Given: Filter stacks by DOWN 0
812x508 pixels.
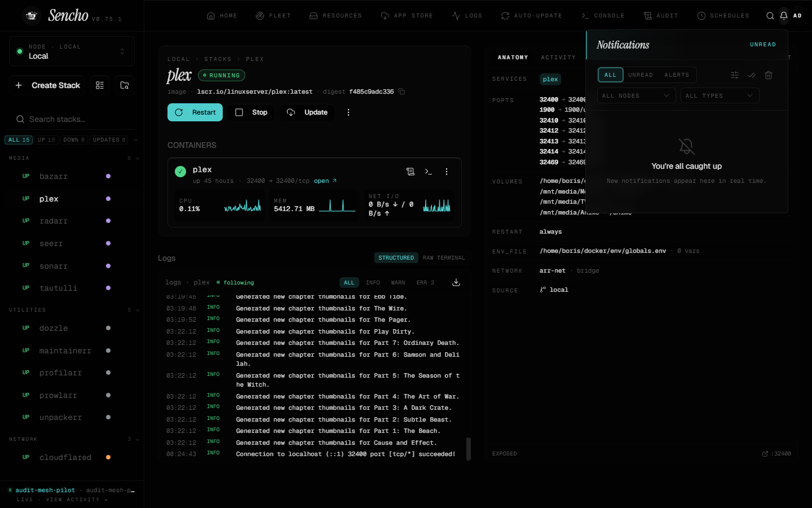Looking at the screenshot, I should pos(74,140).
